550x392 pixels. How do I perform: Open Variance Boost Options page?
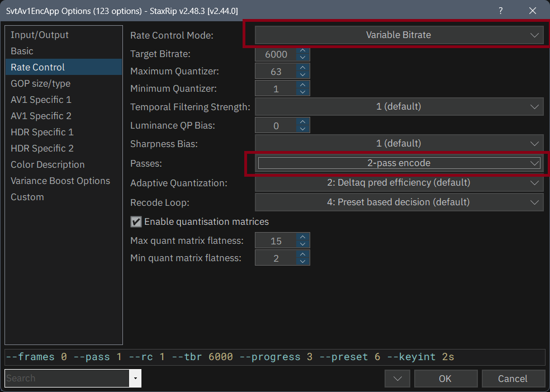point(64,181)
